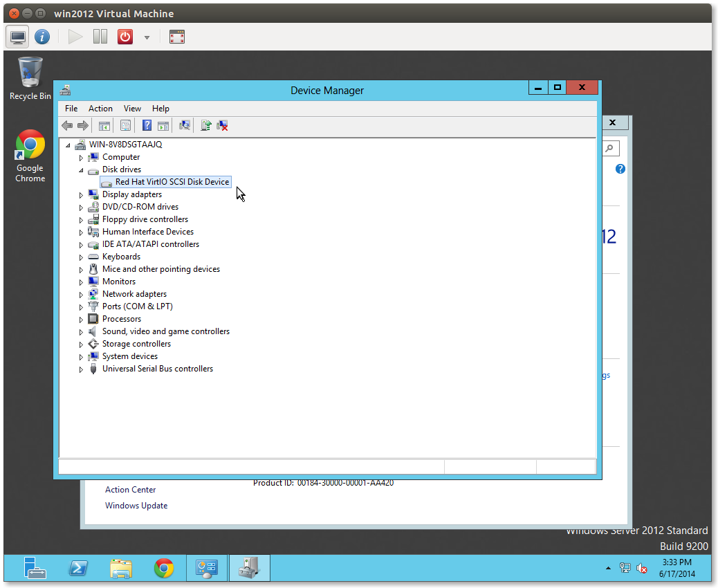718x588 pixels.
Task: Click the Update Driver Software toolbar icon
Action: [x=205, y=125]
